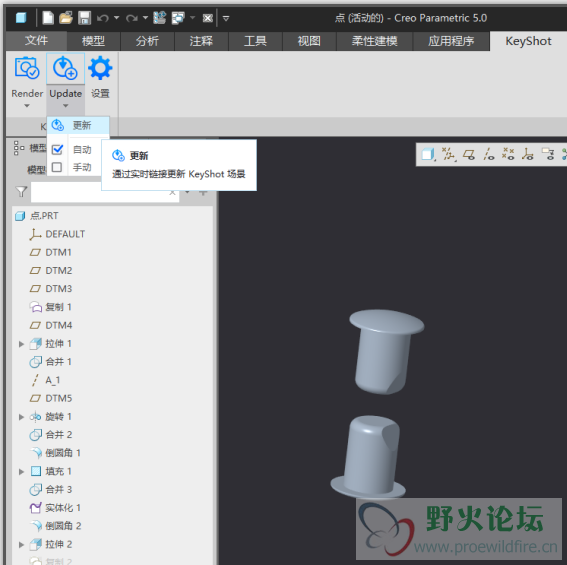Switch to the 注释 ribbon tab
Viewport: 567px width, 565px height.
pyautogui.click(x=201, y=41)
